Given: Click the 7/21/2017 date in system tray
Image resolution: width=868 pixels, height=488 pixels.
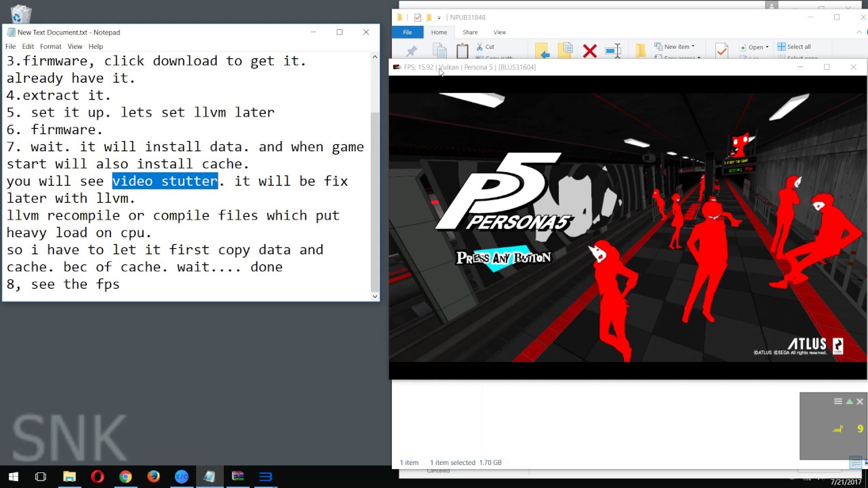Looking at the screenshot, I should (x=846, y=483).
